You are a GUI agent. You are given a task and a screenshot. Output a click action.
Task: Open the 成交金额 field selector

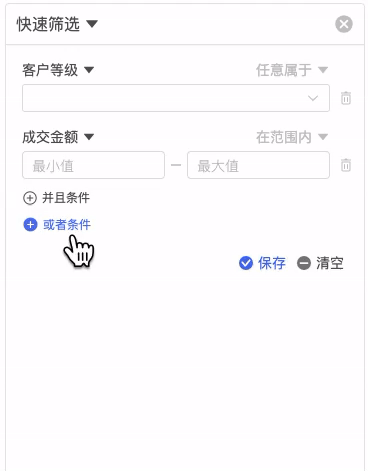click(58, 137)
